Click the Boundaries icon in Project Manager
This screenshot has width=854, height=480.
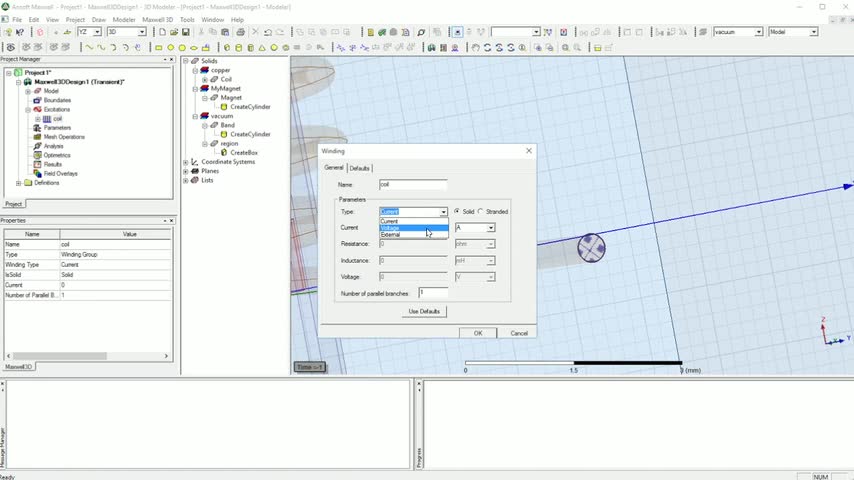tap(37, 100)
